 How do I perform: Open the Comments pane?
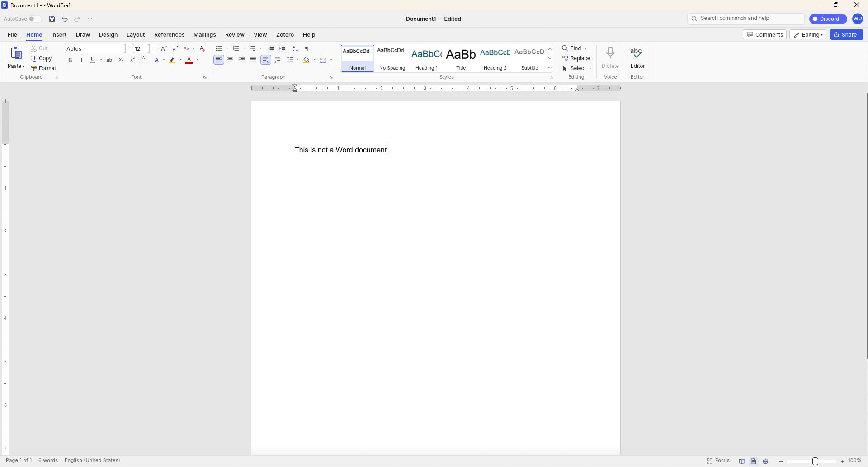coord(764,35)
